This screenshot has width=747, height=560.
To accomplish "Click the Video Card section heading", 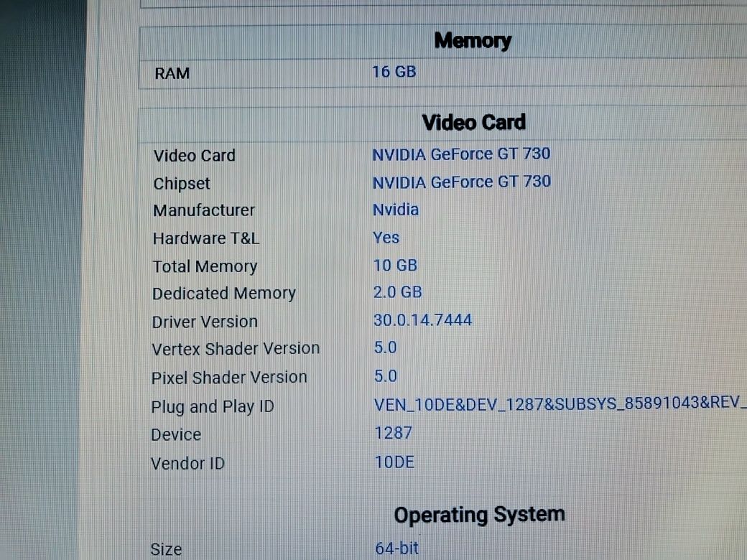I will (474, 122).
